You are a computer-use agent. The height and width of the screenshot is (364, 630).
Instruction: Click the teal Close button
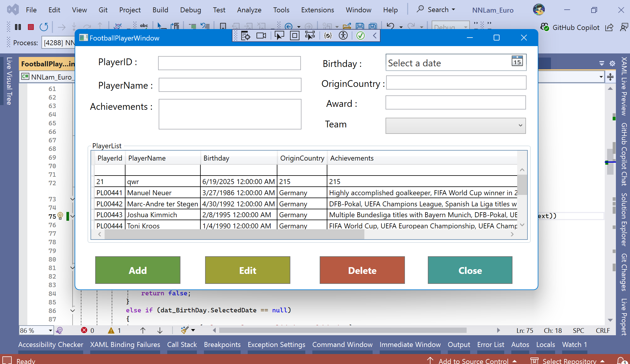[470, 270]
